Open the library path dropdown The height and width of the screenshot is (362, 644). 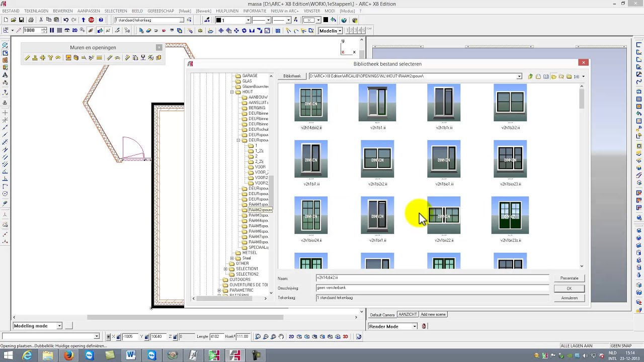(x=519, y=76)
